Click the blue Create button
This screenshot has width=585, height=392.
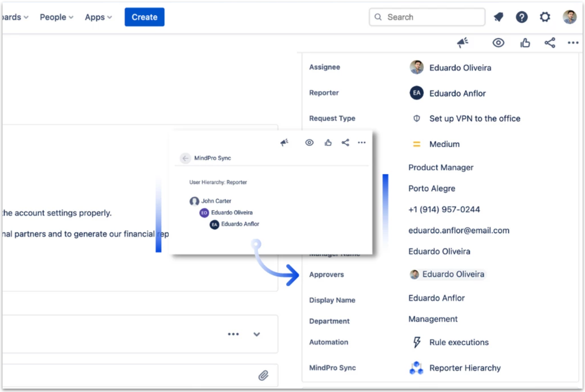click(x=144, y=17)
